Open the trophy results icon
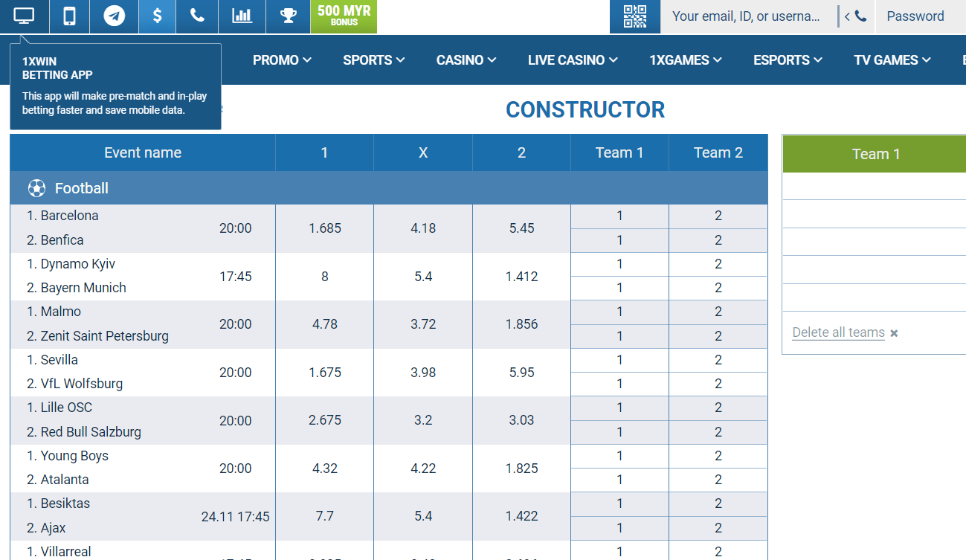966x560 pixels. click(x=289, y=16)
